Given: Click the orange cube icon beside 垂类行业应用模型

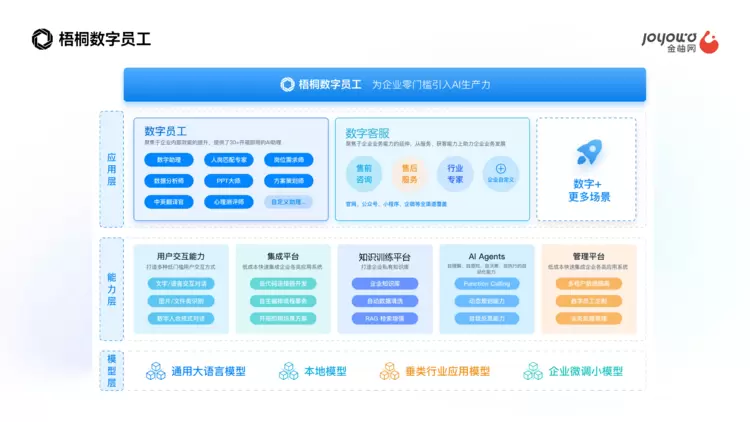Looking at the screenshot, I should (x=389, y=371).
